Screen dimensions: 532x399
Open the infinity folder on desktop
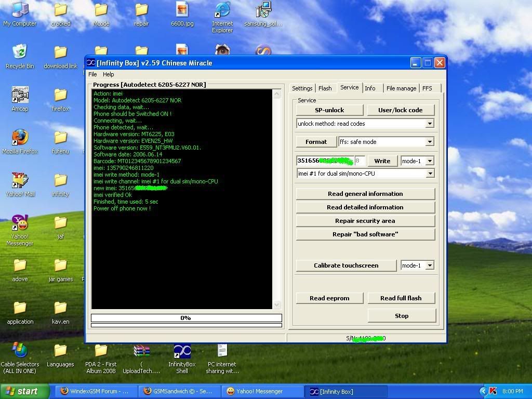(x=60, y=184)
